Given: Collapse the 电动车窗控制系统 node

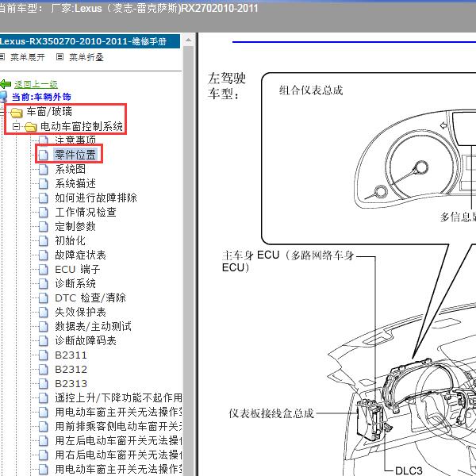Looking at the screenshot, I should [16, 127].
